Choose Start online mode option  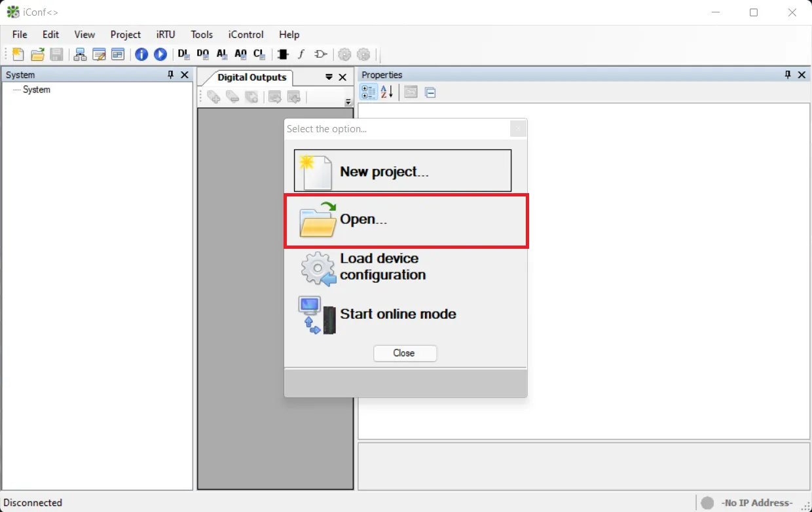tap(378, 315)
